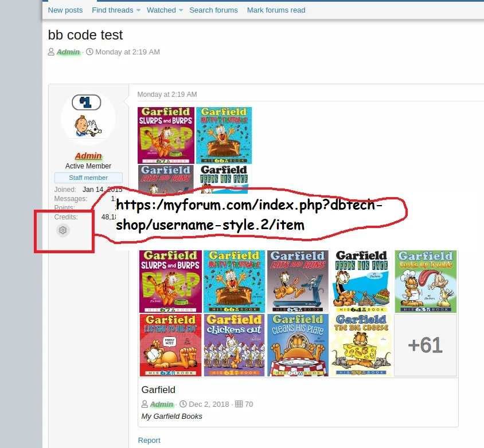Click the Staff member banner
Screen dimensions: 484x448
click(x=88, y=178)
